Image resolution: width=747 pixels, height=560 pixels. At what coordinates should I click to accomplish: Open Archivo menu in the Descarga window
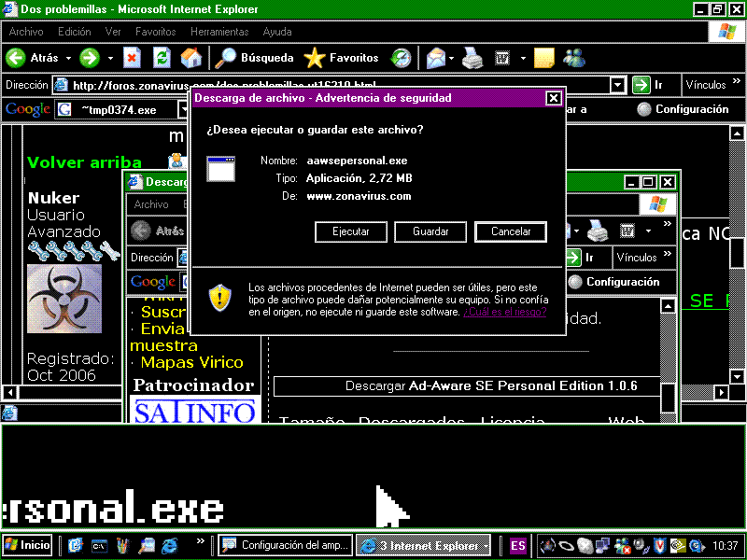[151, 204]
